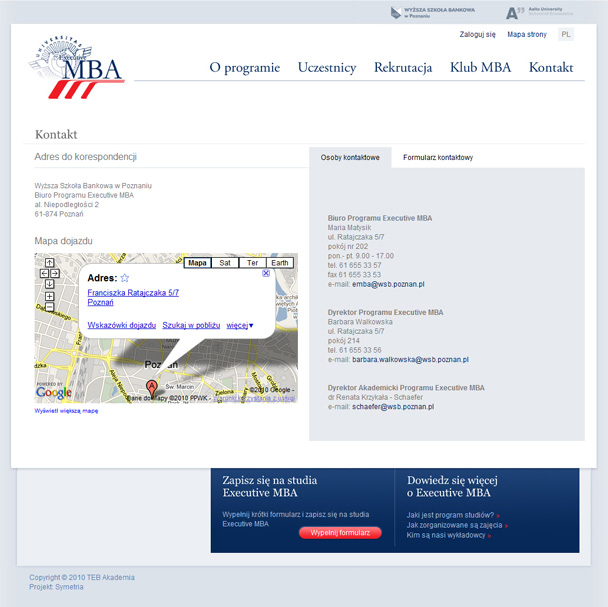Click the map terms of use link
This screenshot has width=608, height=607.
coord(254,398)
